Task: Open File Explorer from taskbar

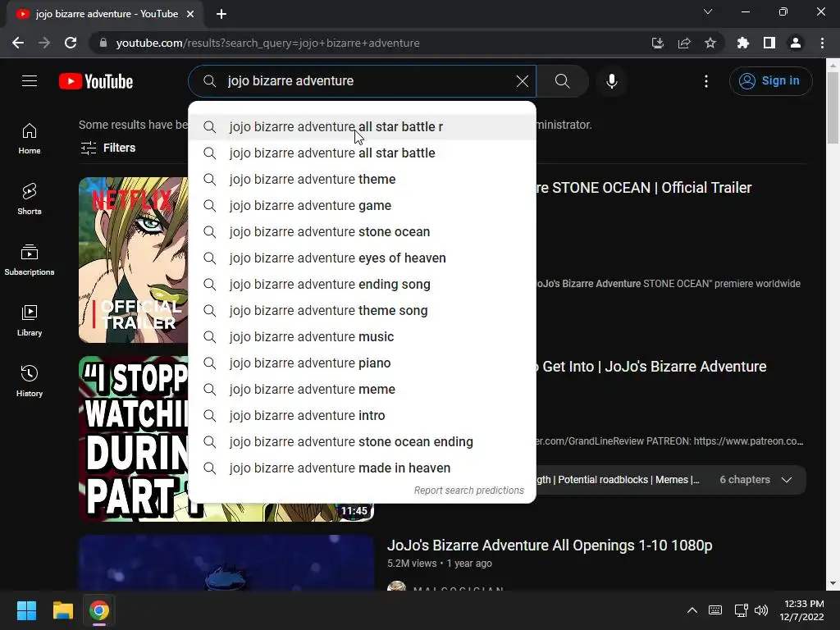Action: 62,610
